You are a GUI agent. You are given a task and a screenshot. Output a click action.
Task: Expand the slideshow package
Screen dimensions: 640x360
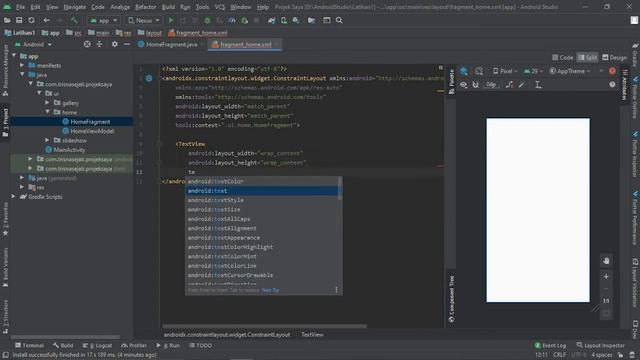[x=47, y=140]
